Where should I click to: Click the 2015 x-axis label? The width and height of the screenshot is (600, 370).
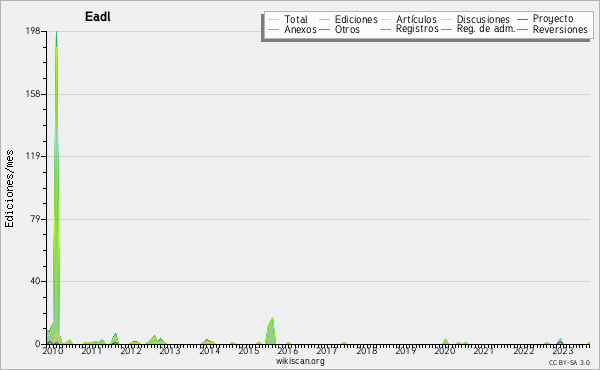tap(249, 351)
